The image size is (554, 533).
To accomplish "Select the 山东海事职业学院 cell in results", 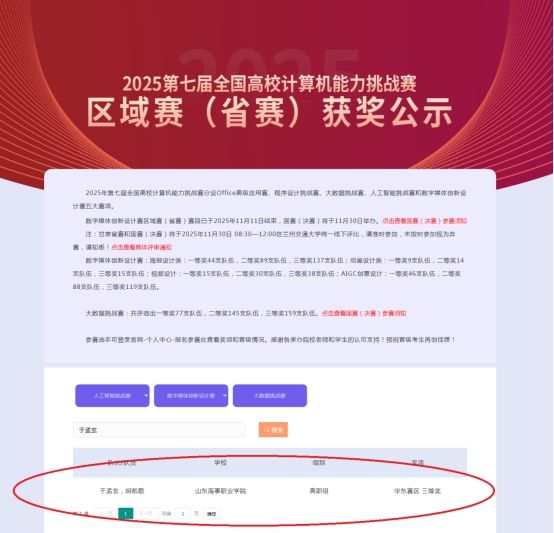I will click(x=220, y=491).
